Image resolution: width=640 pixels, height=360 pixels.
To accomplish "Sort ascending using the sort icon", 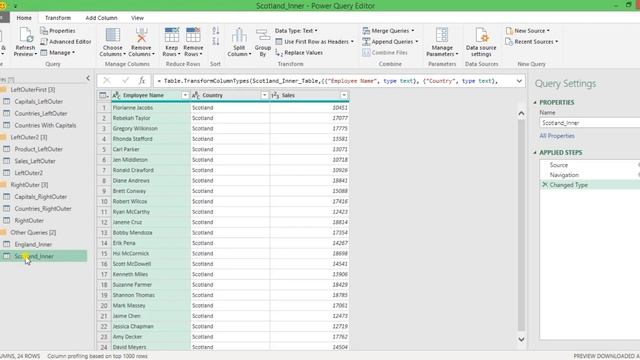I will click(216, 31).
